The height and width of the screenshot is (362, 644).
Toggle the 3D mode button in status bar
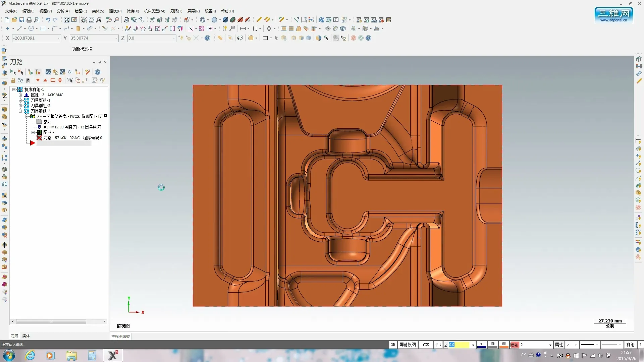point(393,345)
